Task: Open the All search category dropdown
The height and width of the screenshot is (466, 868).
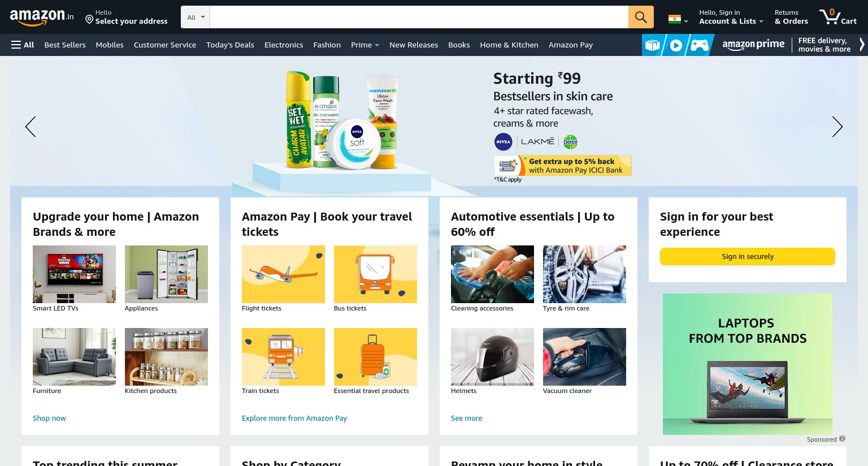Action: coord(196,17)
